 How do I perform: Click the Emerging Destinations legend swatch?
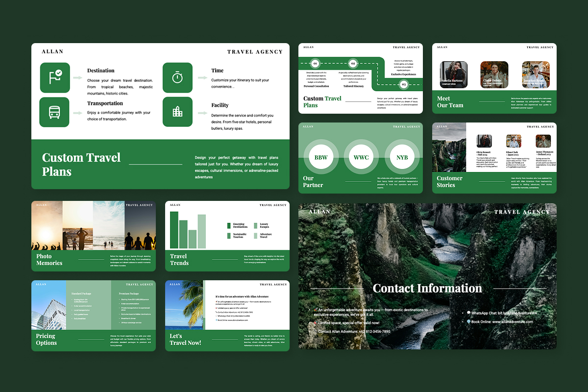click(x=229, y=226)
